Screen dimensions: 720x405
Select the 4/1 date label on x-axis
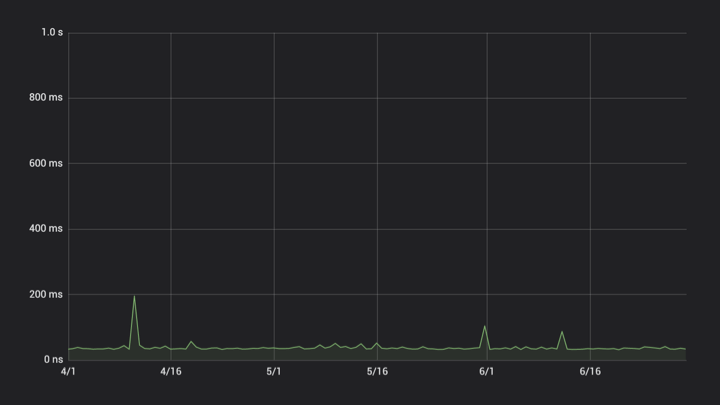pyautogui.click(x=68, y=372)
